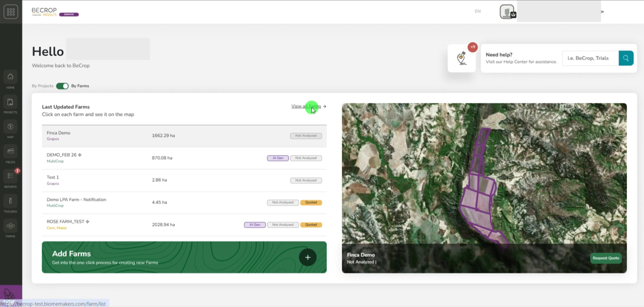Type in the help center search field
The height and width of the screenshot is (307, 644).
click(590, 58)
